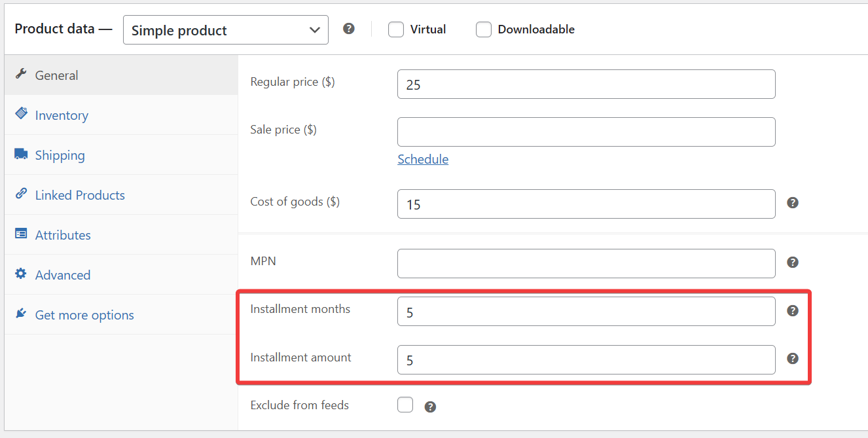Click help icon next to Cost of goods
The height and width of the screenshot is (438, 868).
click(793, 203)
